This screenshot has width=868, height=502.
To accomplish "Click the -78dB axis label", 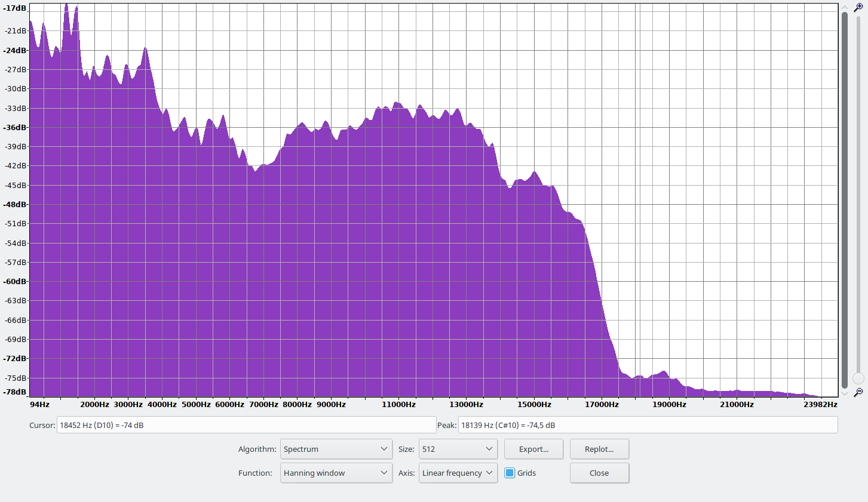I will pyautogui.click(x=15, y=392).
